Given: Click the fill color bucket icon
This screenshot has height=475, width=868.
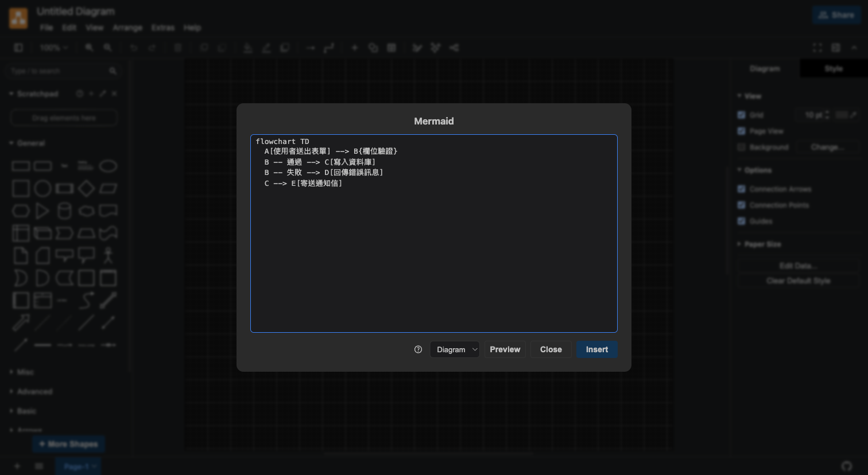Looking at the screenshot, I should click(x=248, y=48).
